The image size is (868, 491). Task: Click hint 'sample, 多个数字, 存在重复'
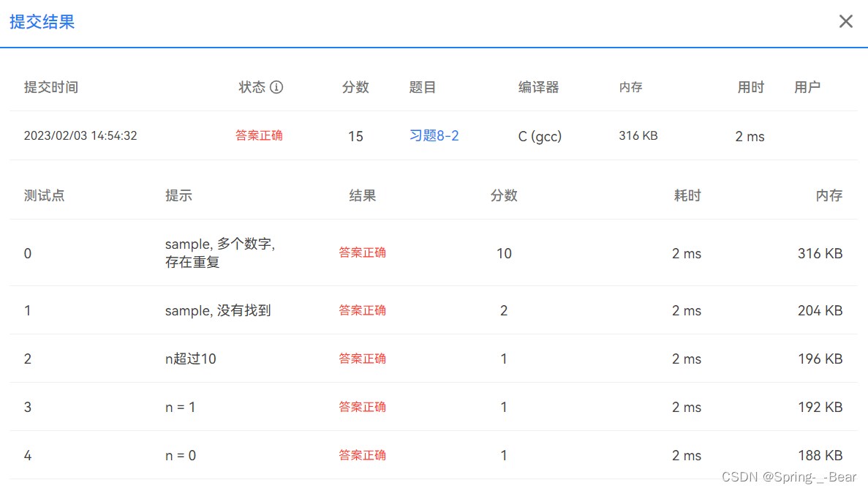coord(220,252)
